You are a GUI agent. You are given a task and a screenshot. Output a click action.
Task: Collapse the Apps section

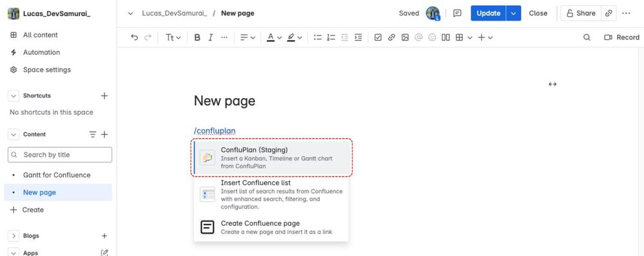14,253
